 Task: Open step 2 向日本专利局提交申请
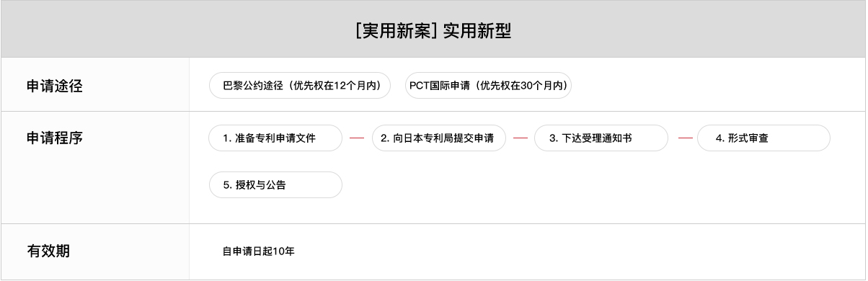coord(438,138)
